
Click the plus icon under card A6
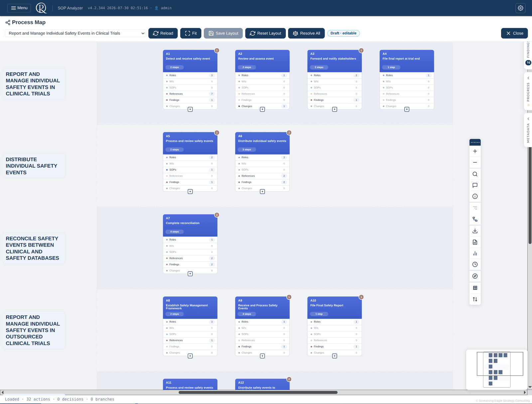tap(262, 191)
